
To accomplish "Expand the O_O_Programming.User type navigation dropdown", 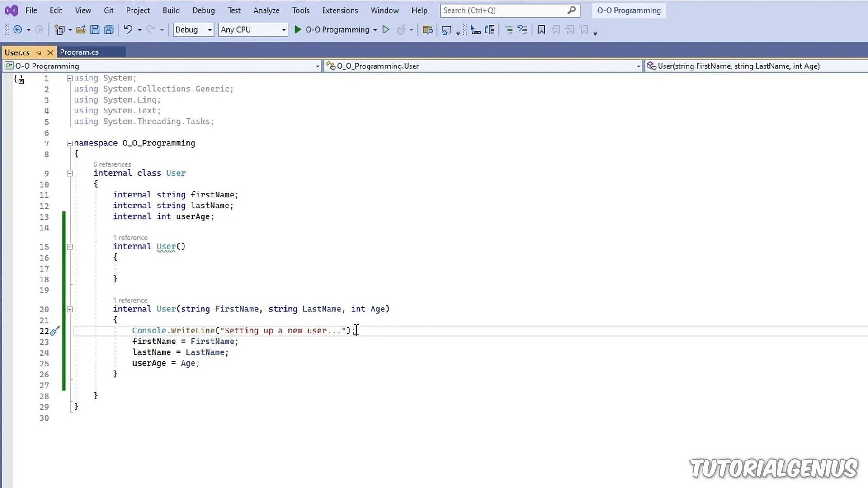I will (638, 66).
